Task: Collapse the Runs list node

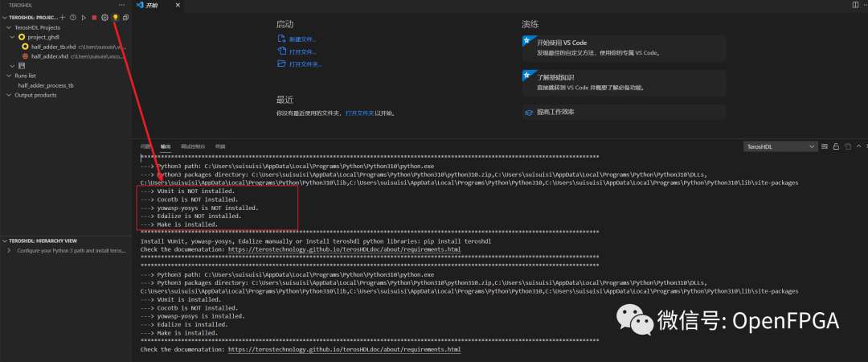Action: [x=9, y=76]
